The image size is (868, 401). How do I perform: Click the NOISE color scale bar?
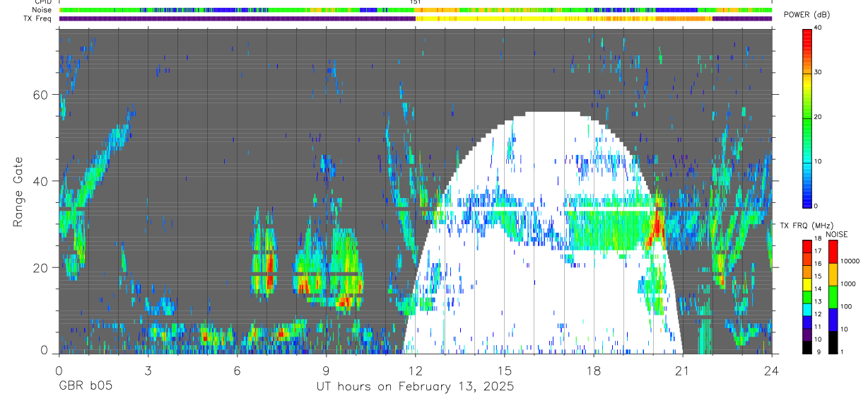point(833,296)
